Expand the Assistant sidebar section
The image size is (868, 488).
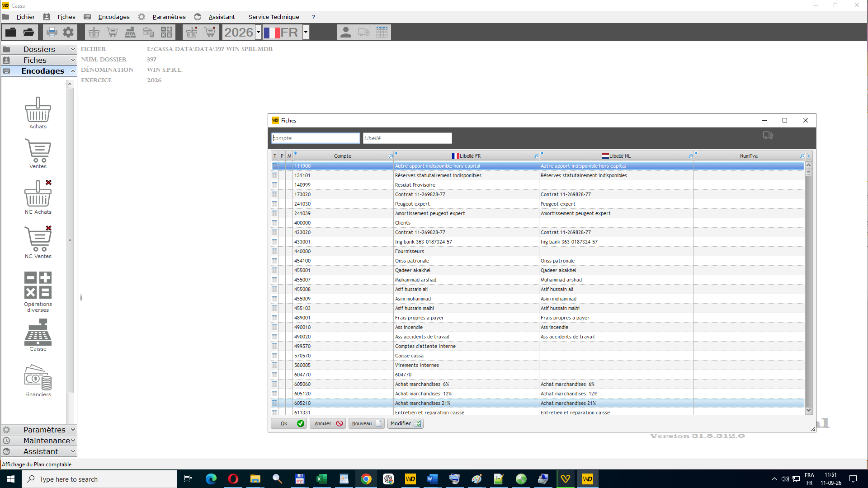pyautogui.click(x=39, y=451)
